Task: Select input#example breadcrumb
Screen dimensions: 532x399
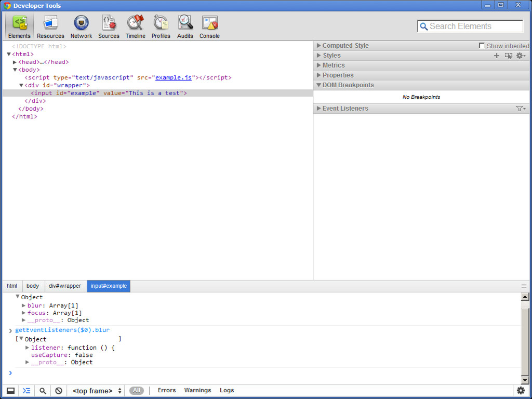Action: (109, 286)
